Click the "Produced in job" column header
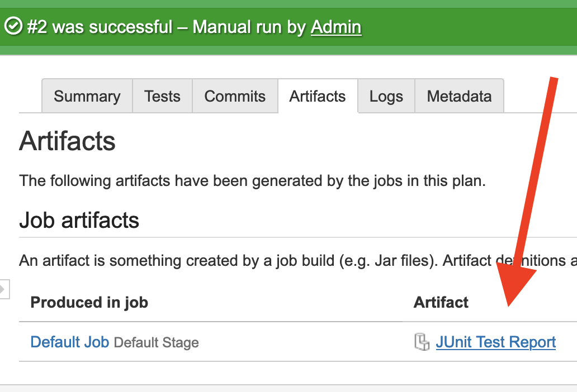This screenshot has width=577, height=392. [x=89, y=303]
